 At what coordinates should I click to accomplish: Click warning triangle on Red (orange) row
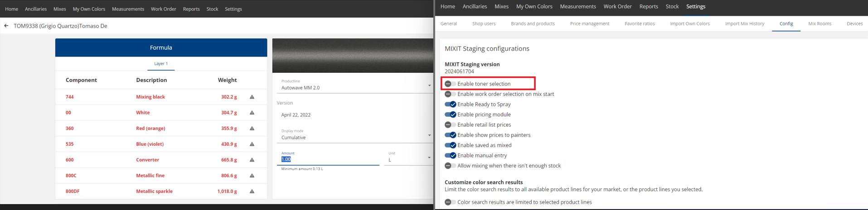(x=252, y=129)
